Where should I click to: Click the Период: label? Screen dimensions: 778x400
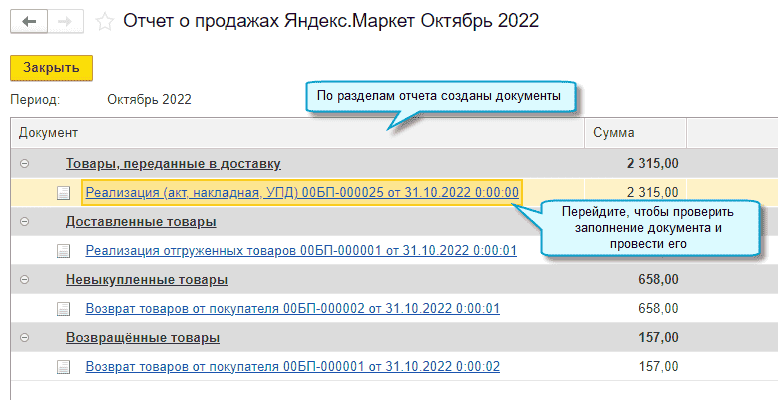[x=35, y=99]
